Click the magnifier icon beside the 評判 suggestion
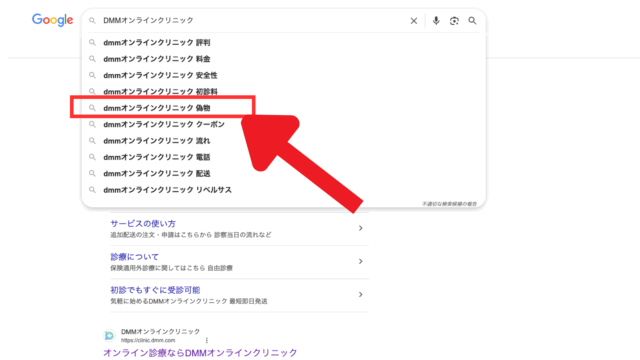 (x=92, y=42)
